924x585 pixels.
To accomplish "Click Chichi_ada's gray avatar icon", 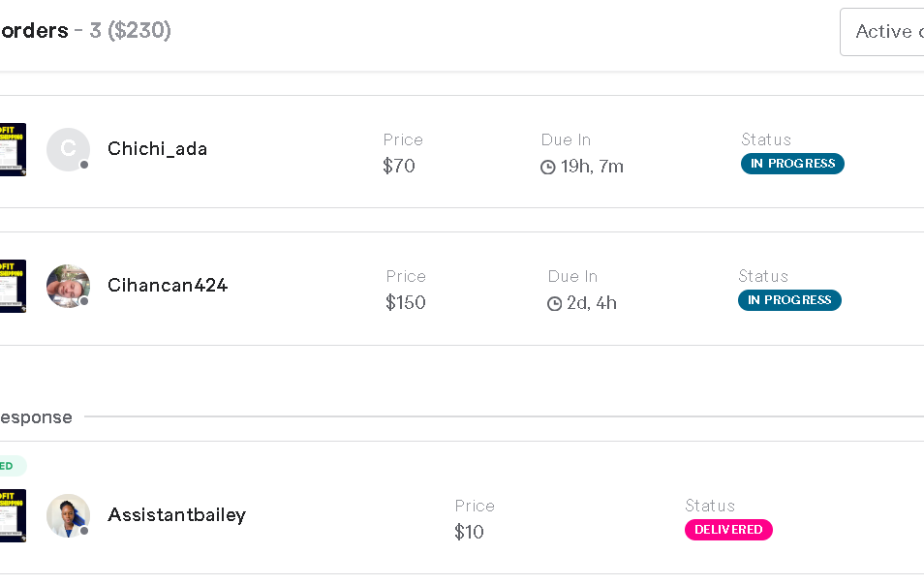I will coord(68,149).
